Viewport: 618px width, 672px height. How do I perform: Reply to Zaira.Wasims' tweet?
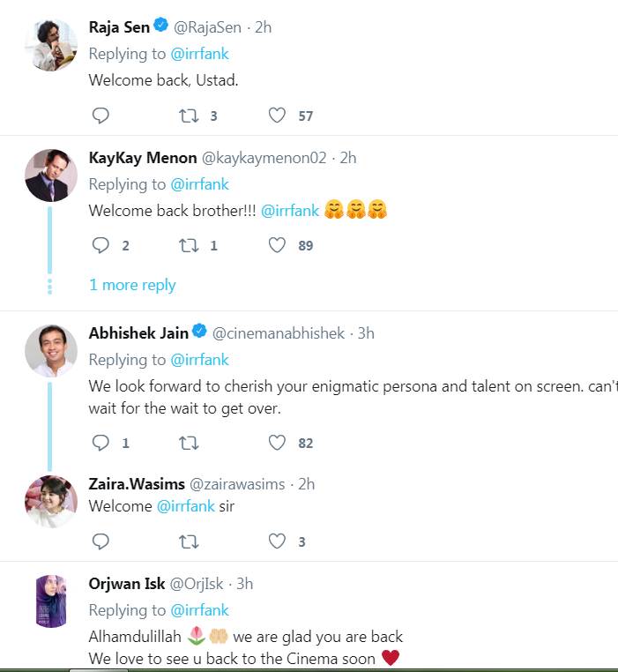(101, 541)
